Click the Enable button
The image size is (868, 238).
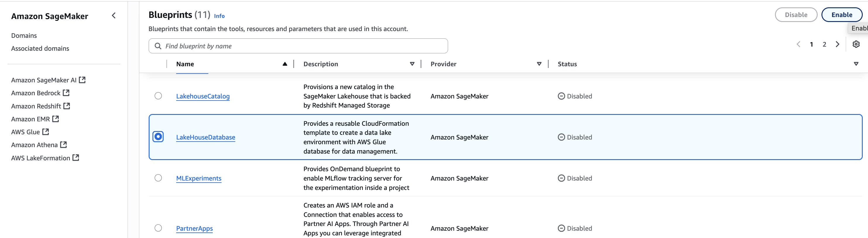[x=841, y=15]
